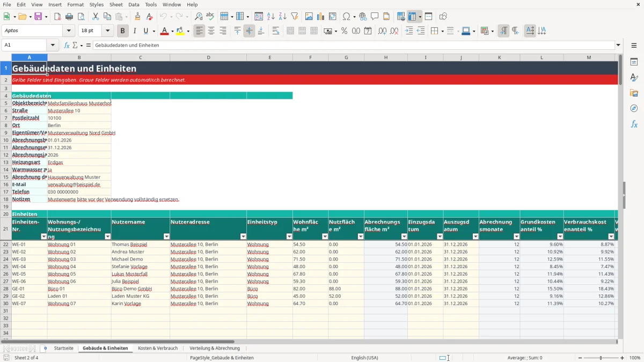Expand the Name Box dropdown
The image size is (644, 362).
[x=53, y=45]
